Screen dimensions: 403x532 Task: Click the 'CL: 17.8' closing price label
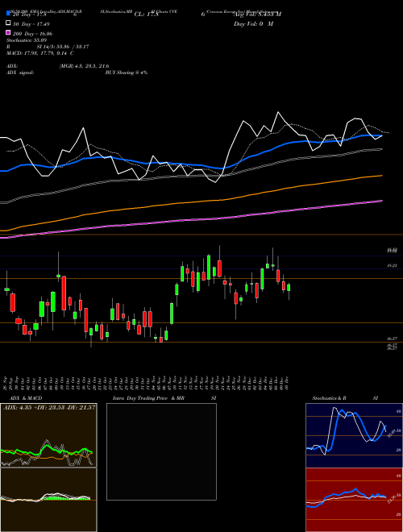[x=146, y=15]
